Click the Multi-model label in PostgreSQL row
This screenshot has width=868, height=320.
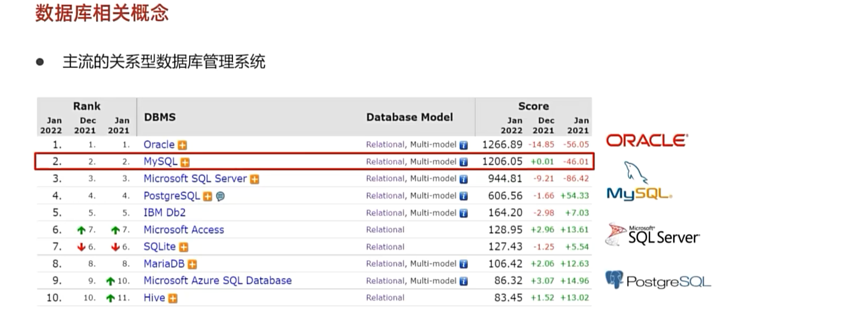[x=433, y=195]
